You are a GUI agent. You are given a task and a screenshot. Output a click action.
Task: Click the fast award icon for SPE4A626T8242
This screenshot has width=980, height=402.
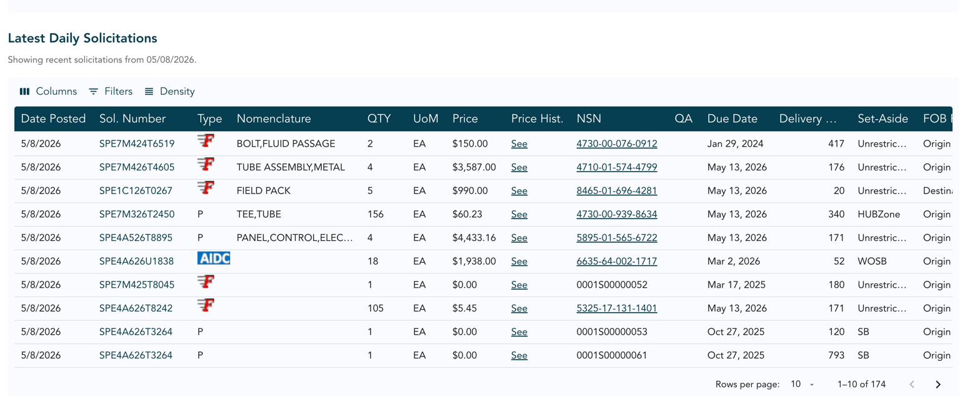(206, 305)
